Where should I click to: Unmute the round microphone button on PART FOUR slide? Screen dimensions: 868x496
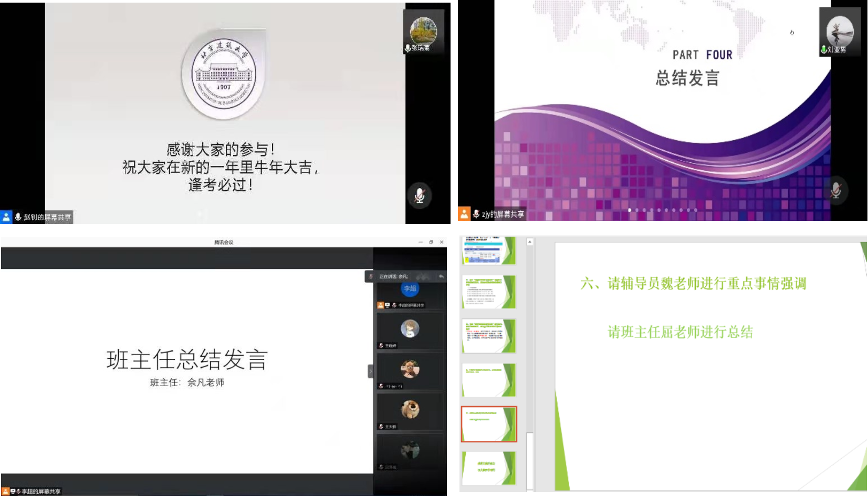pyautogui.click(x=835, y=190)
